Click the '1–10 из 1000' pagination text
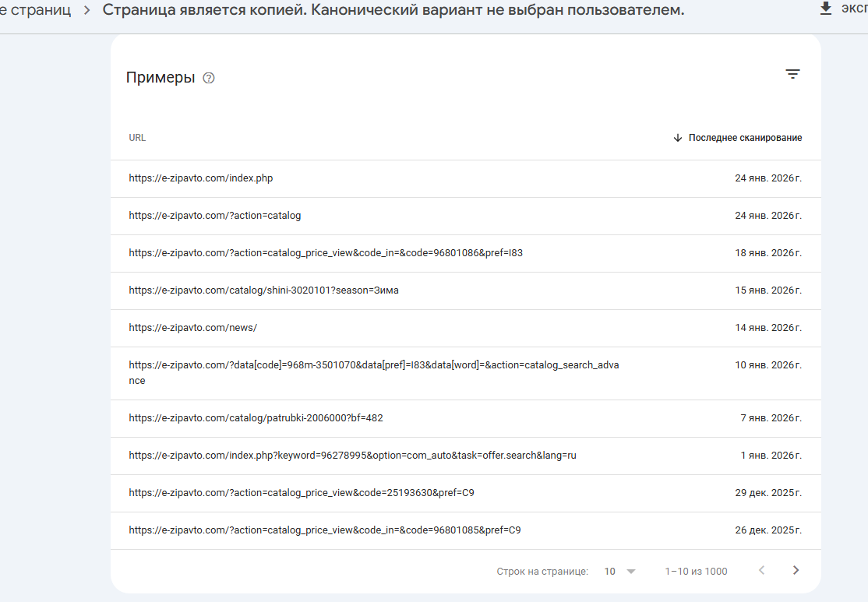The width and height of the screenshot is (868, 602). 696,572
